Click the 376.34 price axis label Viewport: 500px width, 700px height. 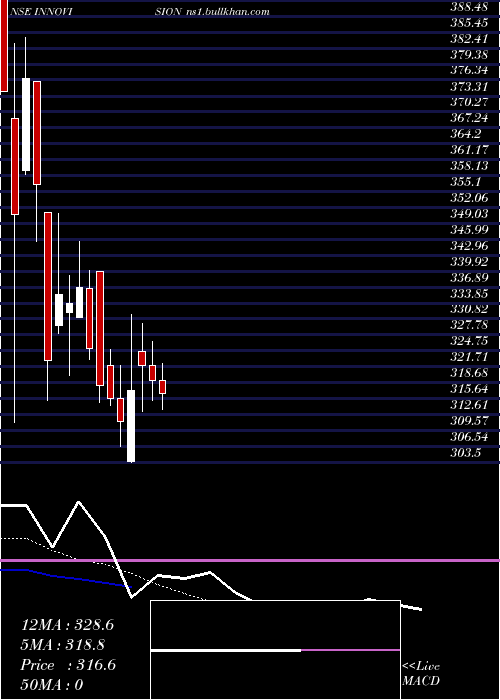point(469,71)
